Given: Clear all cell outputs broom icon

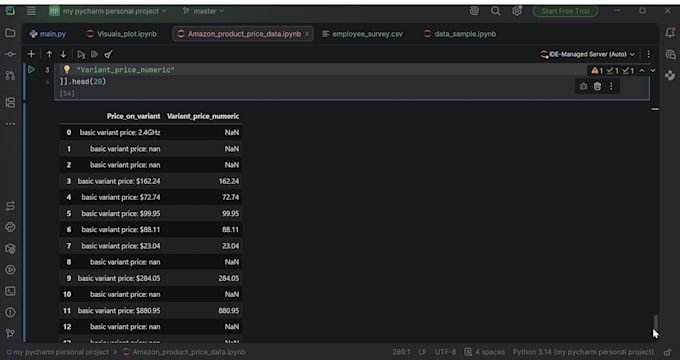Looking at the screenshot, I should tap(108, 54).
